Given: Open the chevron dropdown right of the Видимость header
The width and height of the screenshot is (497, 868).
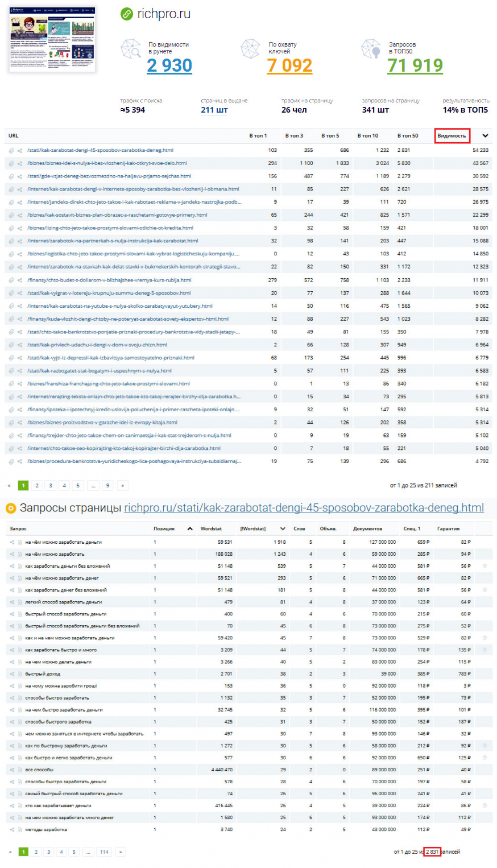Looking at the screenshot, I should (x=485, y=136).
